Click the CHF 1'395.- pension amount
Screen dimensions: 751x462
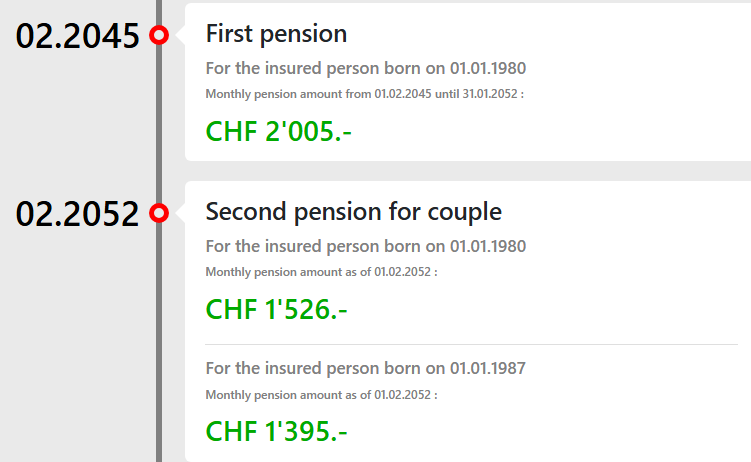coord(276,431)
